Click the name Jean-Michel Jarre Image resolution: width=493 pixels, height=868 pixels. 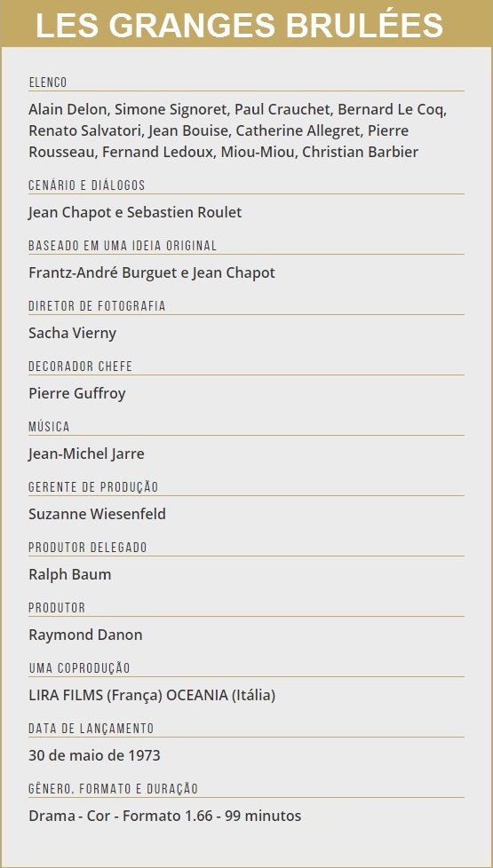click(86, 454)
